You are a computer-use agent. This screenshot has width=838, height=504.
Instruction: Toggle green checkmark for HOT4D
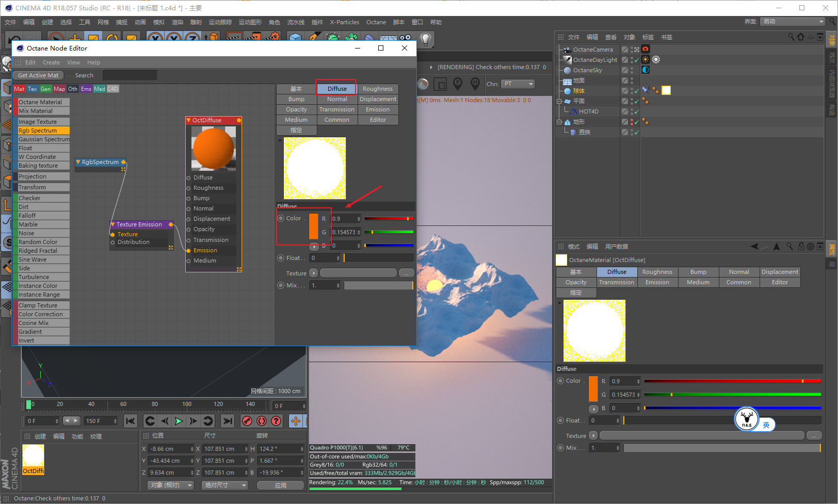coord(637,111)
